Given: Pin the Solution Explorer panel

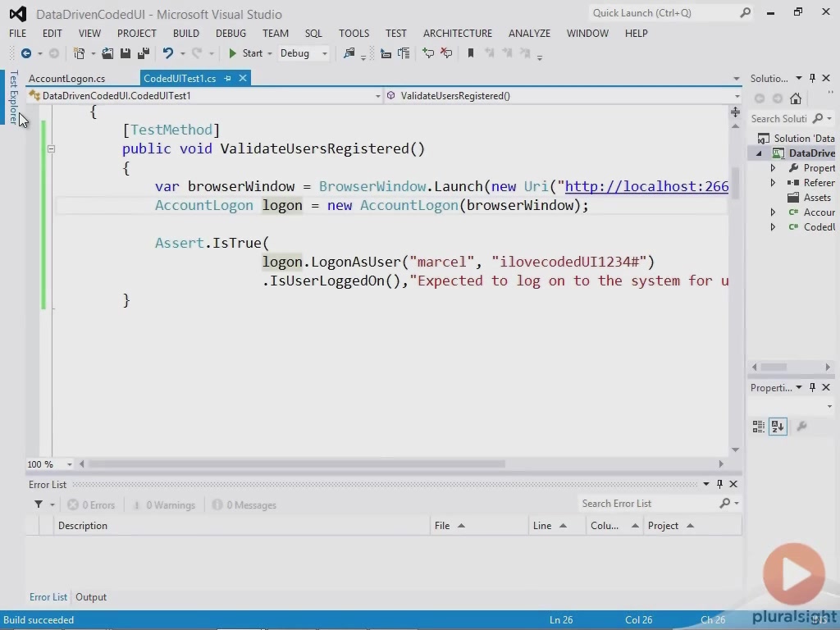Looking at the screenshot, I should click(x=813, y=78).
